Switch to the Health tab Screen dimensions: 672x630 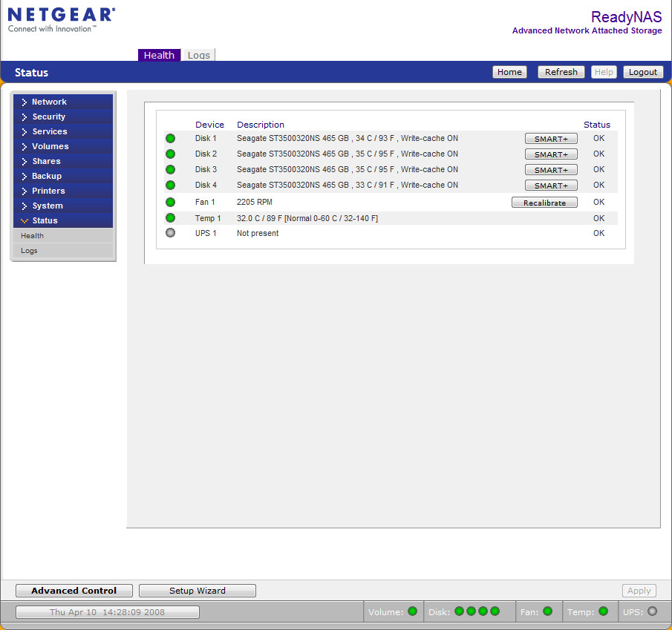159,55
